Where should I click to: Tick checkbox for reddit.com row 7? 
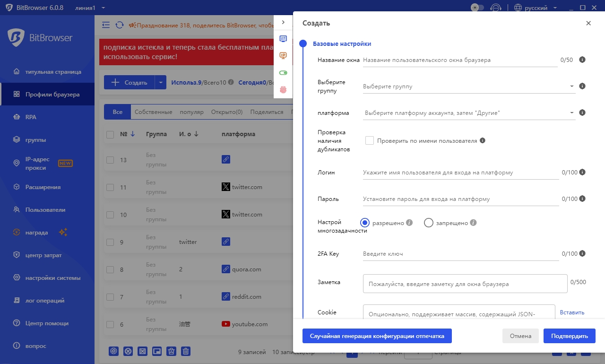110,297
